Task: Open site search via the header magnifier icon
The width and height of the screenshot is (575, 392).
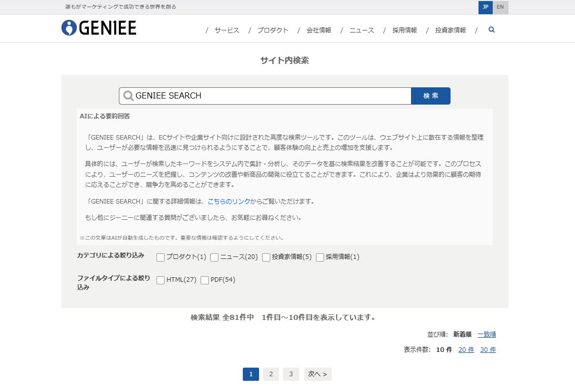Action: [x=492, y=29]
